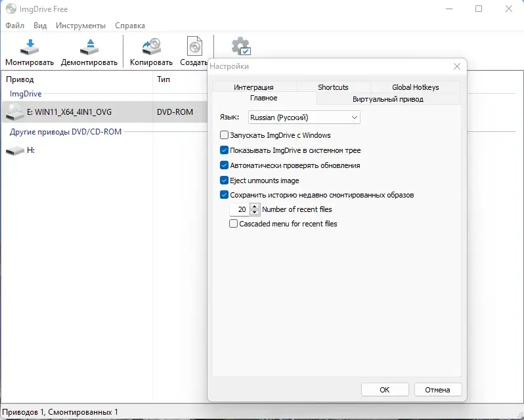
Task: Click the Привод column header
Action: pyautogui.click(x=77, y=79)
